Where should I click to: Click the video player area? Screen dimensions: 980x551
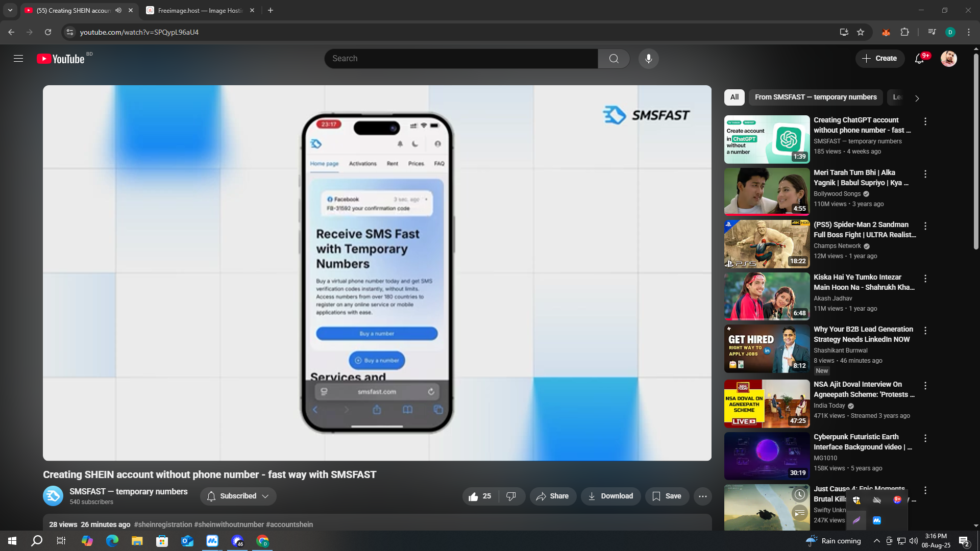coord(377,273)
